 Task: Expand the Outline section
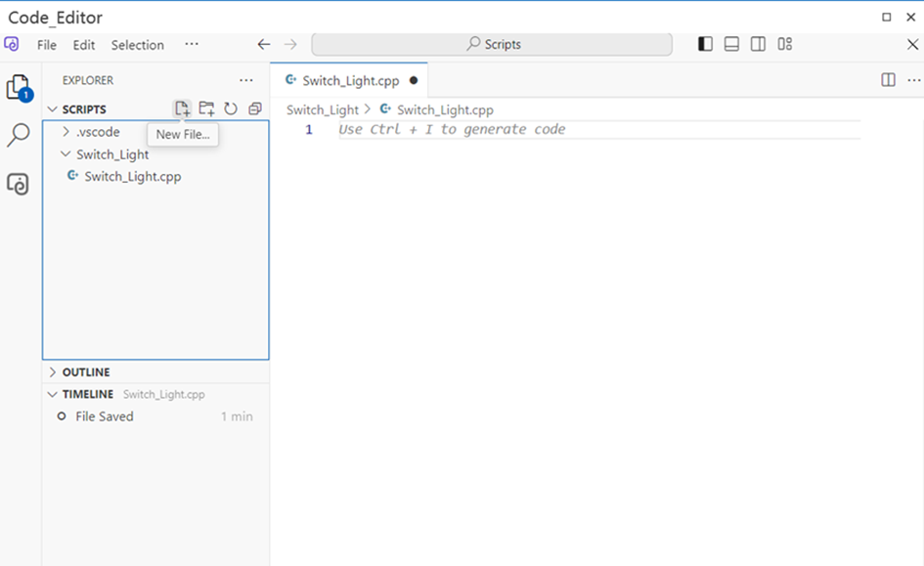coord(86,372)
